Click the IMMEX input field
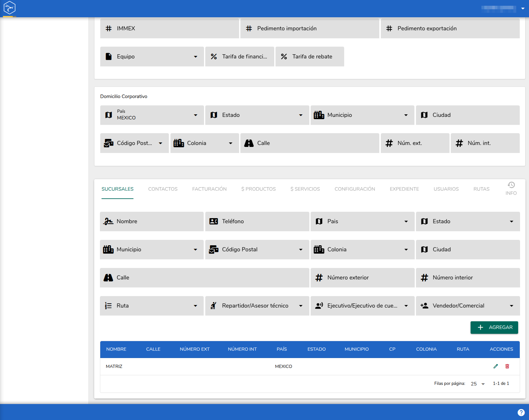 (x=170, y=28)
